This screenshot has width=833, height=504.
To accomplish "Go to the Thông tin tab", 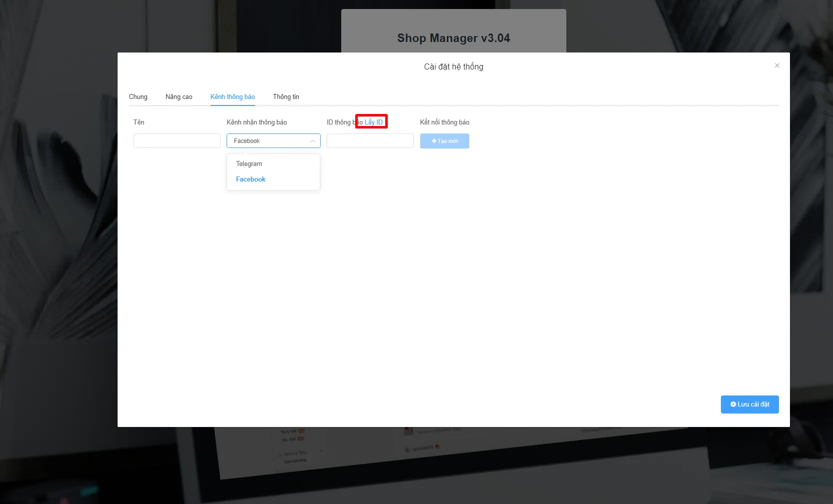I will 286,97.
